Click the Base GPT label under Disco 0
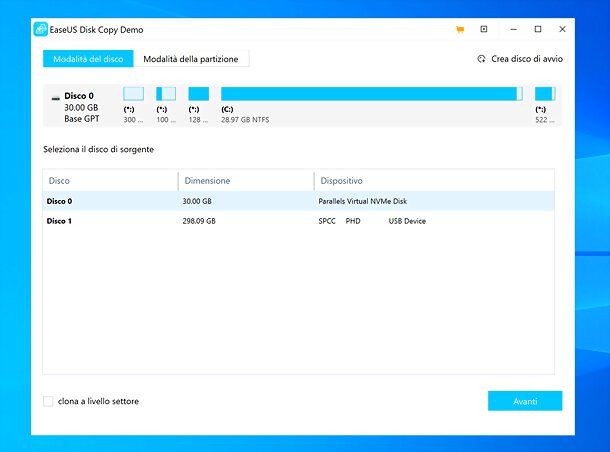 pyautogui.click(x=82, y=119)
